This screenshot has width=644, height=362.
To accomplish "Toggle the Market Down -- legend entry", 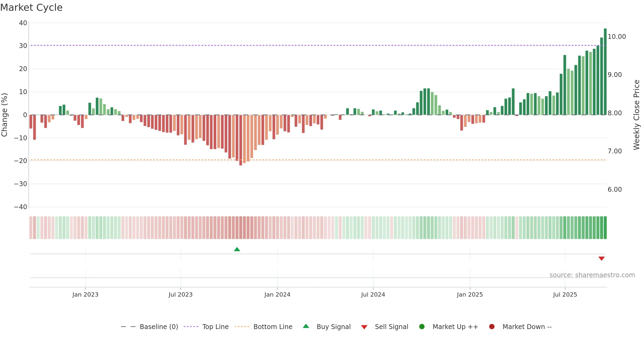I will [x=520, y=327].
